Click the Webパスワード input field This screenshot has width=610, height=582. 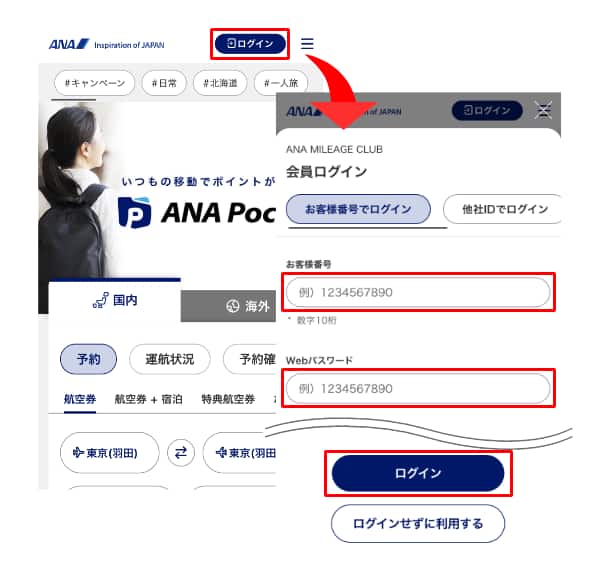pyautogui.click(x=418, y=388)
